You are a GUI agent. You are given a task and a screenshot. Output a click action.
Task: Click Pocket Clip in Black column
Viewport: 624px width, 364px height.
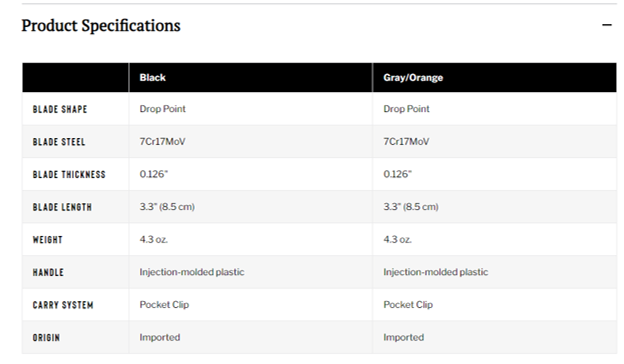tap(164, 305)
